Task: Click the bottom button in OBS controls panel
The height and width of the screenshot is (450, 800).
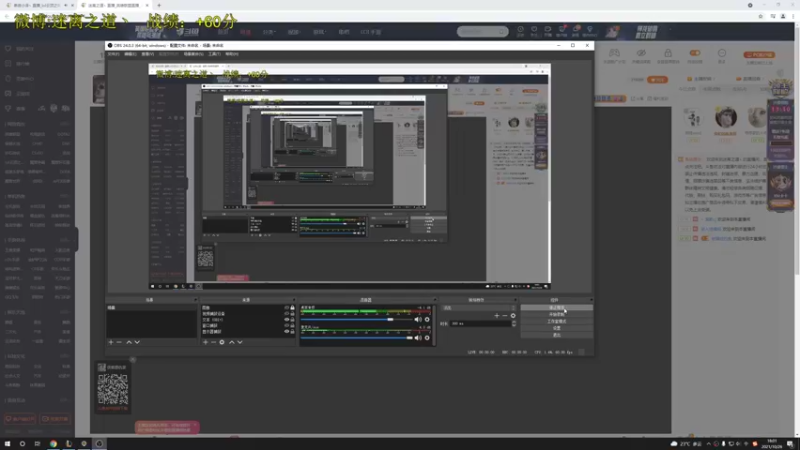Action: 557,335
